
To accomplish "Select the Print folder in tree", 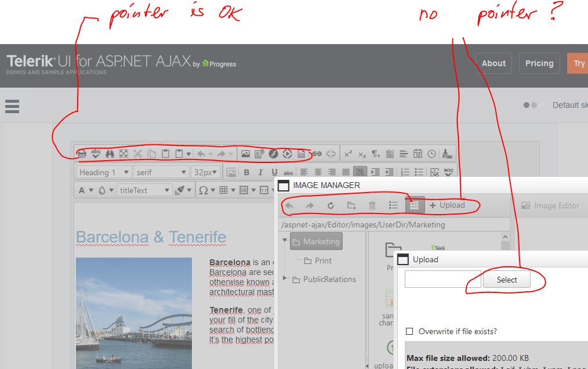I will pos(318,261).
